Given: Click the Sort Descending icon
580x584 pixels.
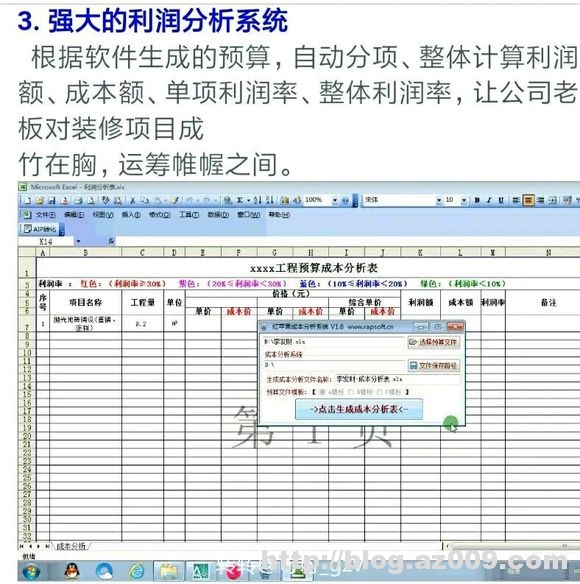Looking at the screenshot, I should 270,200.
